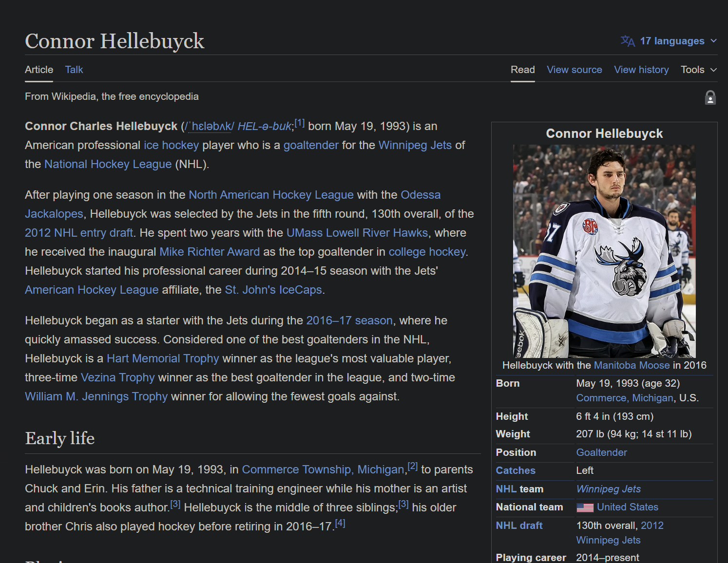This screenshot has height=563, width=728.
Task: Open the 2012 draft year link
Action: click(652, 525)
